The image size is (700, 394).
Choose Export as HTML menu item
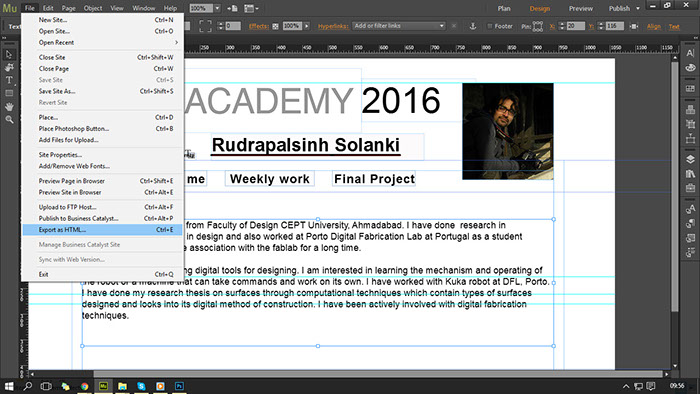[x=102, y=230]
